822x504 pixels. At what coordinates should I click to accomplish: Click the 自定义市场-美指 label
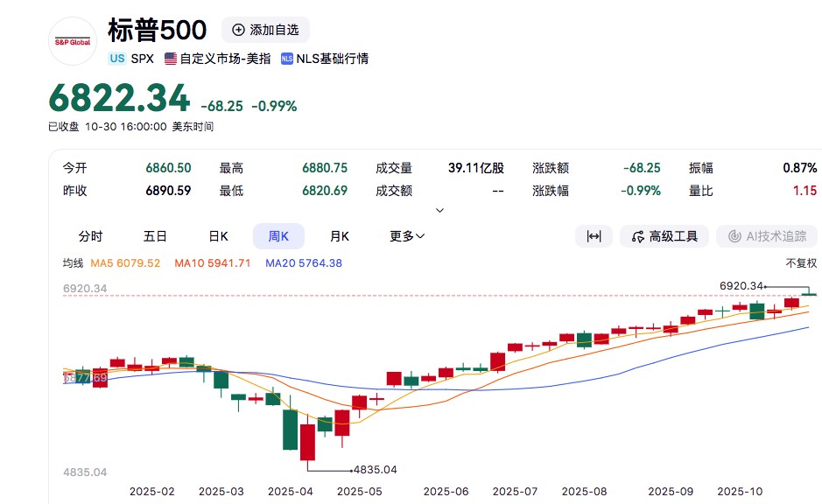point(225,59)
